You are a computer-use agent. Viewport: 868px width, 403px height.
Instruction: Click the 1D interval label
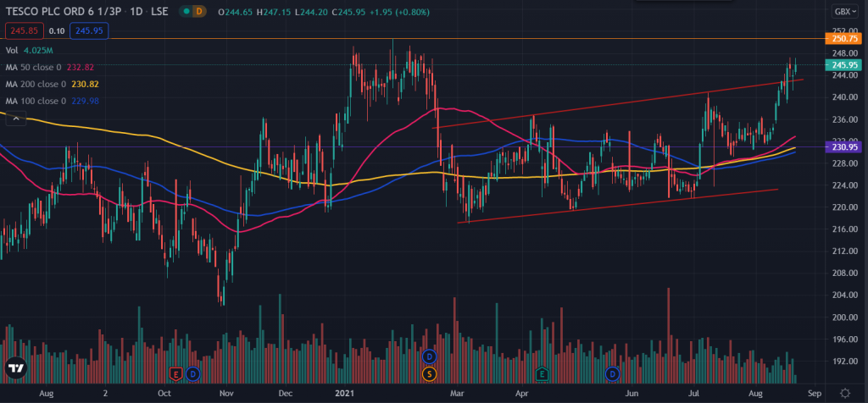pos(136,12)
